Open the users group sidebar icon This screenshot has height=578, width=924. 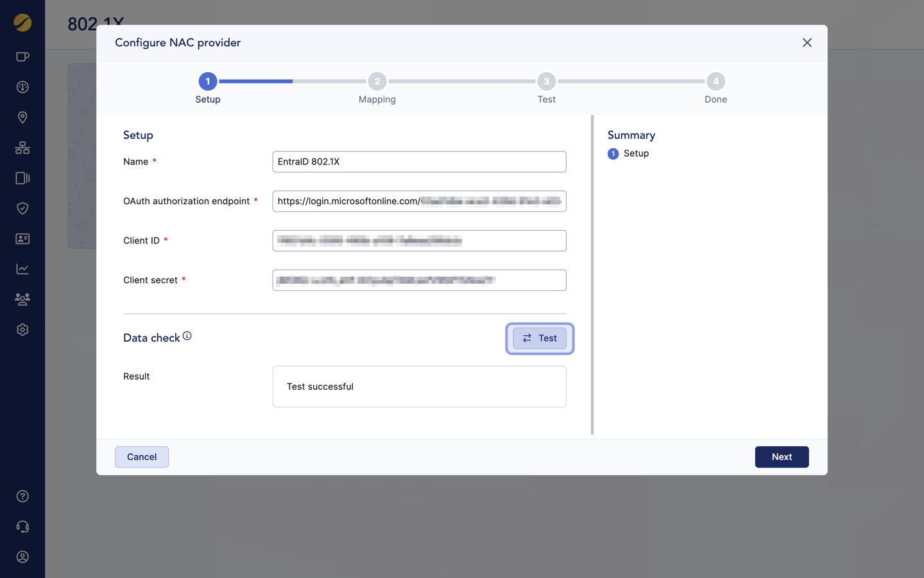pos(22,299)
